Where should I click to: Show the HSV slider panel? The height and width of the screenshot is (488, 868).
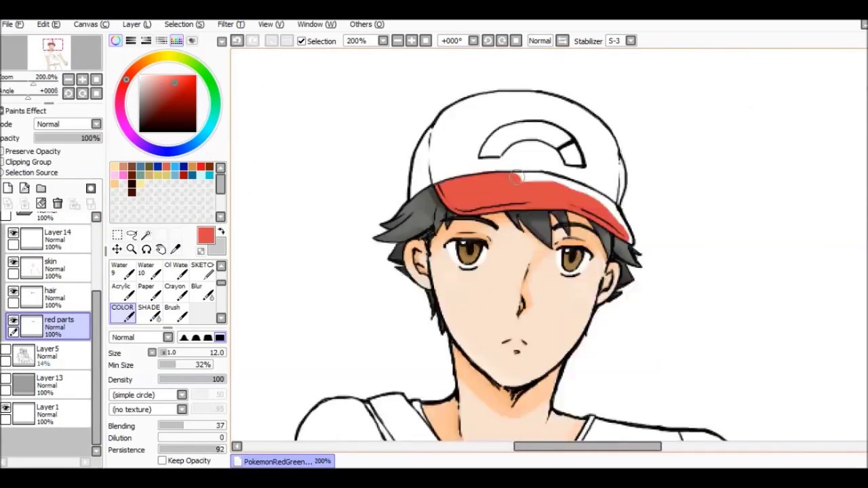[146, 41]
